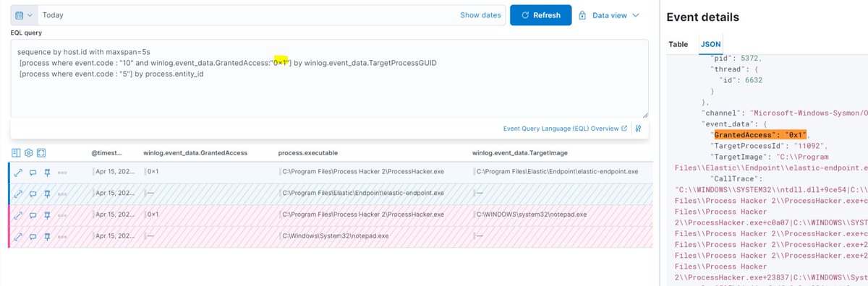Click the "channel" Microsoft-Windows-Sysmon JSON line

785,113
